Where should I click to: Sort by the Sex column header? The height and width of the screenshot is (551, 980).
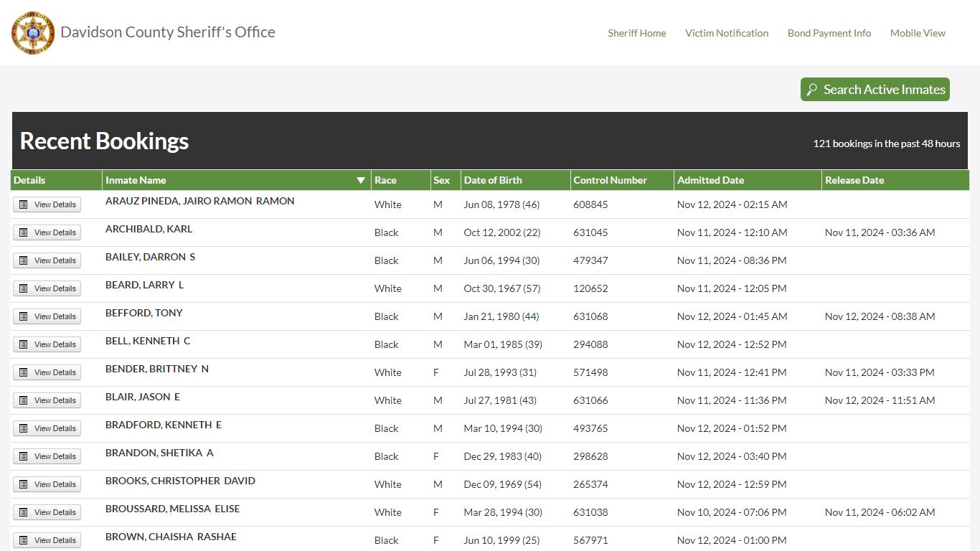coord(446,180)
